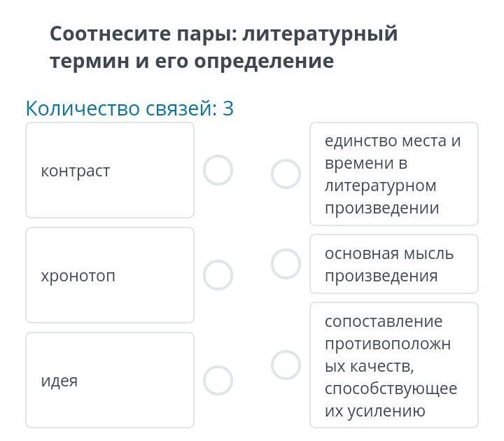Click the word 'идея' in the third card
This screenshot has height=441, width=504.
tap(59, 381)
